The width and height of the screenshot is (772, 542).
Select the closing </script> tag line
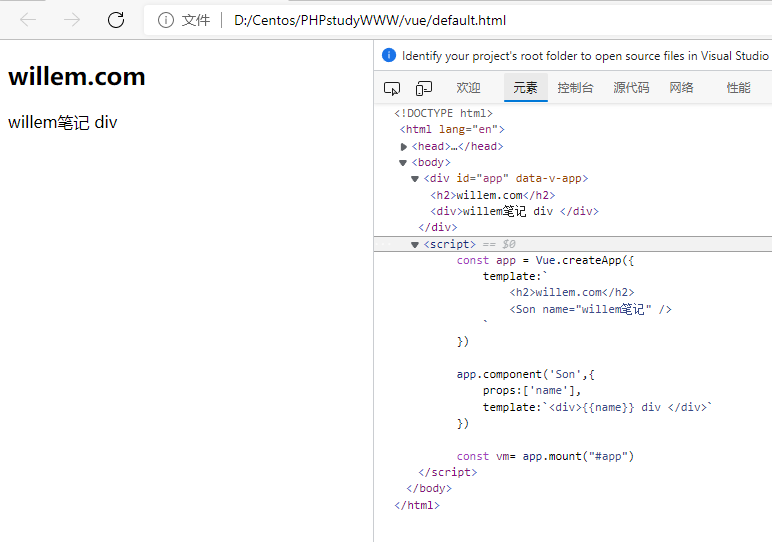[448, 472]
